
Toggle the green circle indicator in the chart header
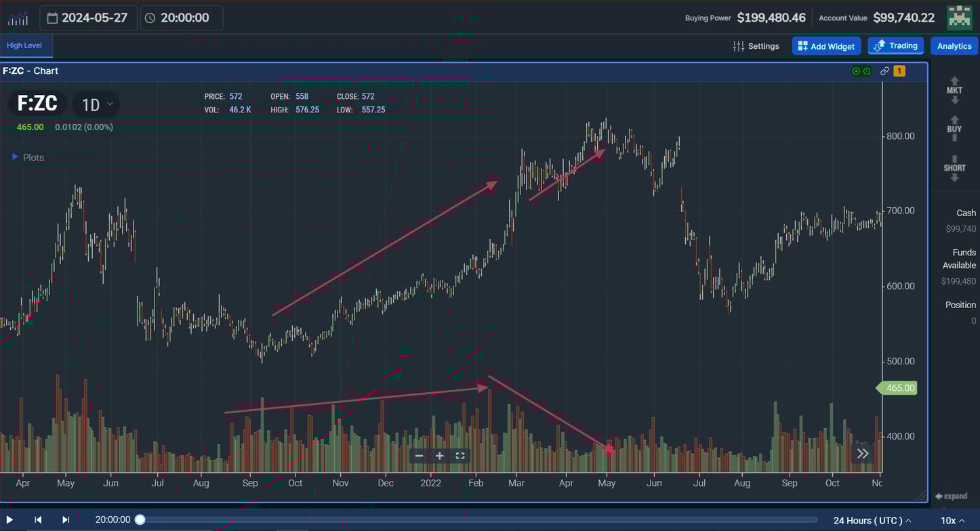pos(856,70)
